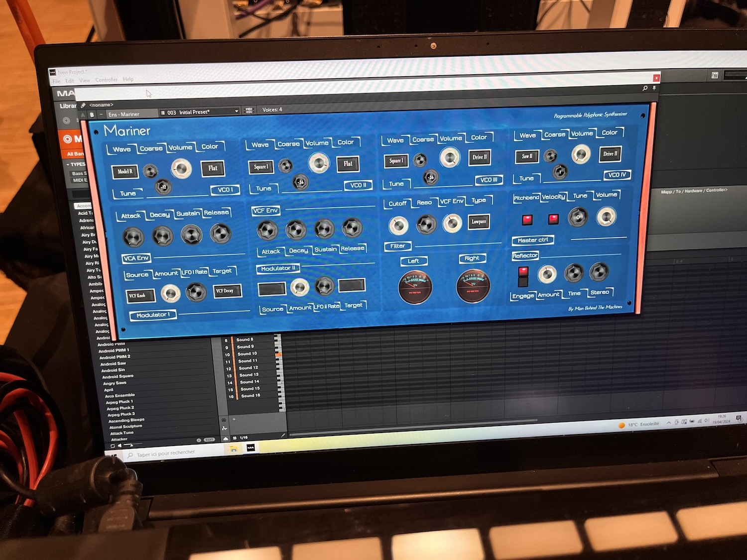Click the grid hash icon next to 1/16
This screenshot has width=747, height=560.
(x=235, y=438)
